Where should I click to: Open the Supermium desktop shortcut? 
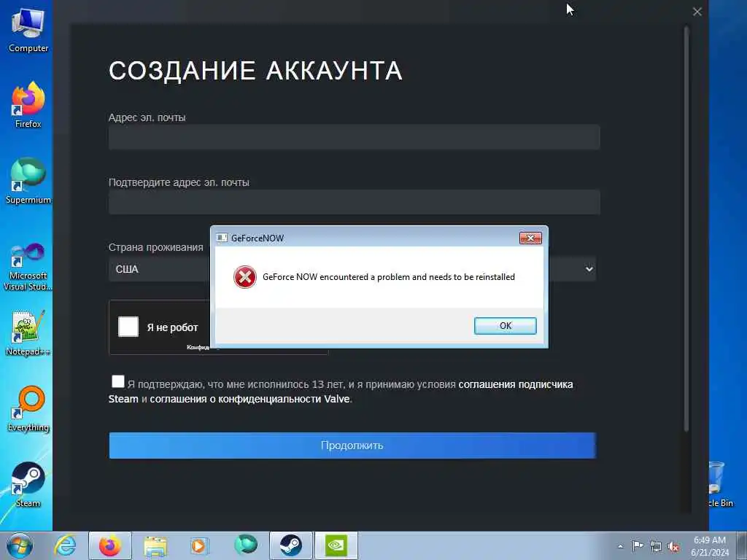pos(28,181)
